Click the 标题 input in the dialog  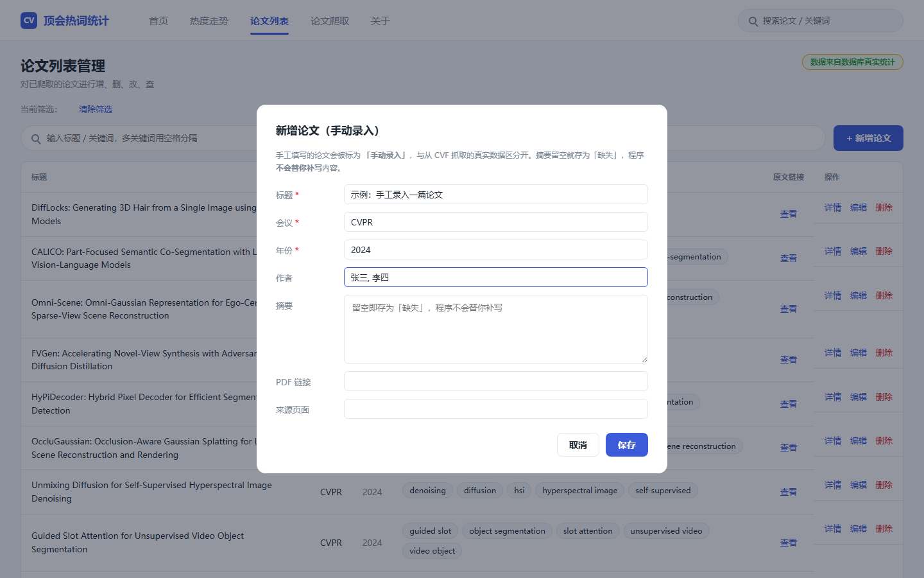496,195
